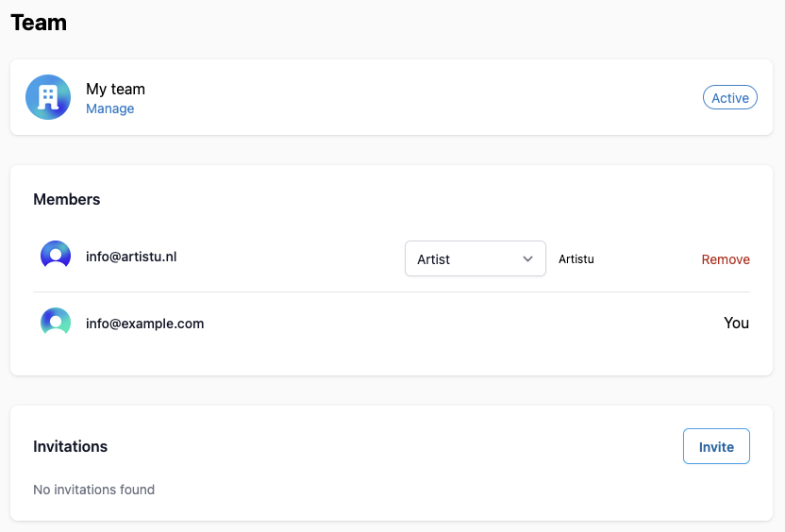This screenshot has height=532, width=785.
Task: Open the Manage link under My team
Action: [109, 108]
